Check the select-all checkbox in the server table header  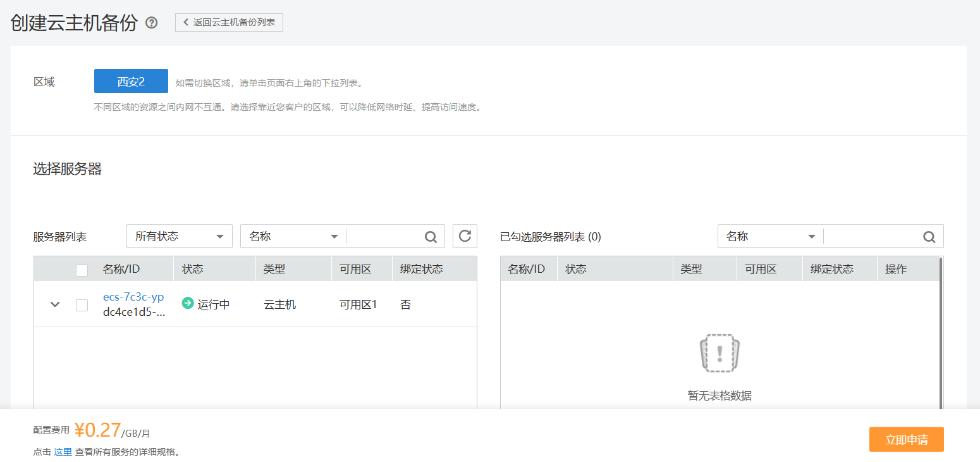point(82,269)
